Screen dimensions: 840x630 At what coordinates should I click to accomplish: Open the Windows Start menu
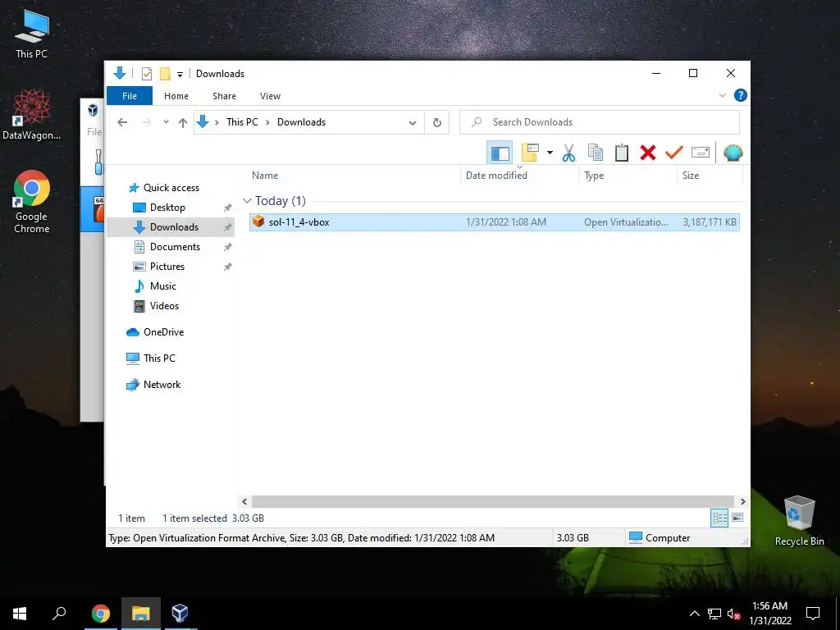(20, 614)
